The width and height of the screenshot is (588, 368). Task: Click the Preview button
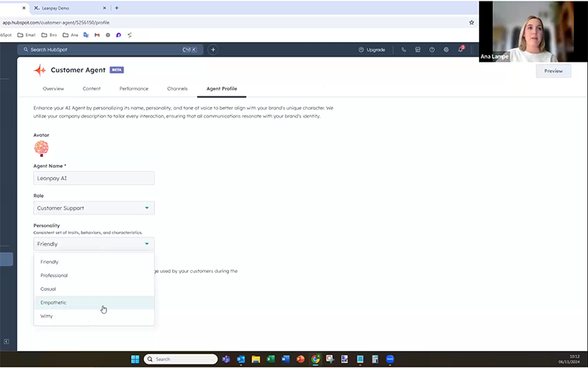553,71
